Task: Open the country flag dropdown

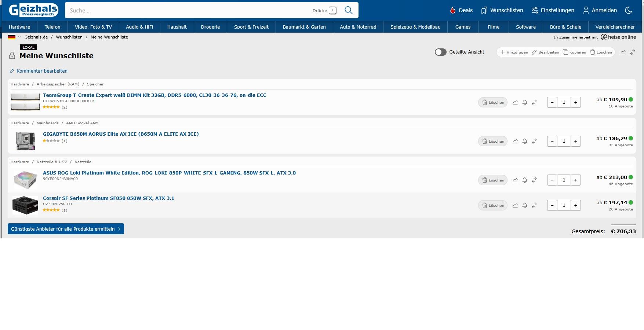Action: click(x=14, y=37)
